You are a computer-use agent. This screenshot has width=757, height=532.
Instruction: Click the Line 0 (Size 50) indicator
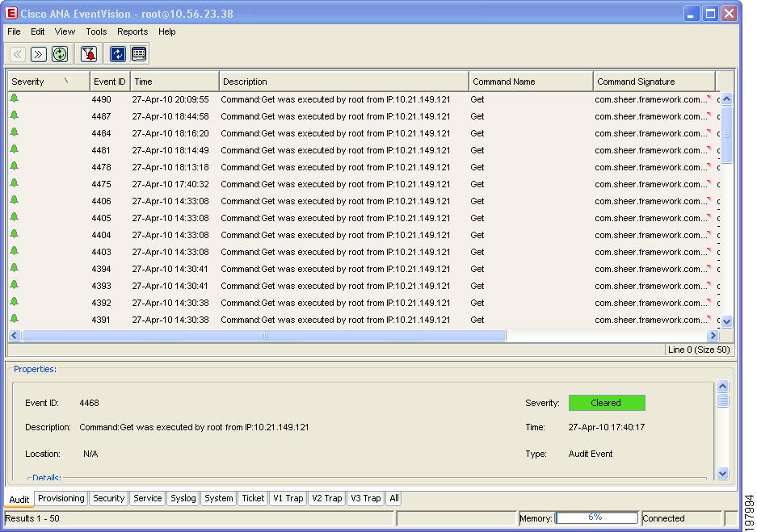tap(699, 350)
